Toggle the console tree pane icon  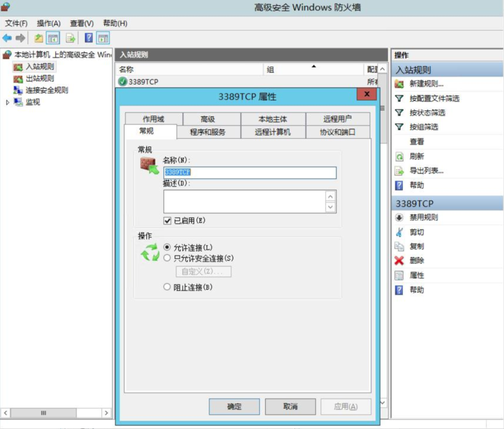[x=53, y=38]
